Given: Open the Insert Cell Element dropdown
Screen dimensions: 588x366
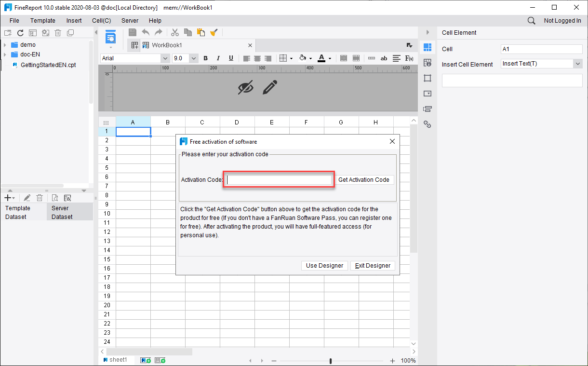Looking at the screenshot, I should 577,64.
